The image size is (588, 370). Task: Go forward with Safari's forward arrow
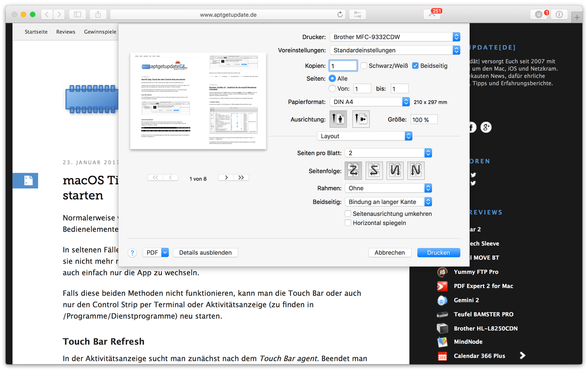[59, 14]
